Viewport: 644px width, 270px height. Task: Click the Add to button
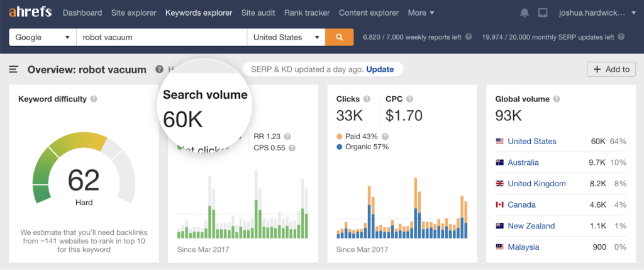tap(611, 69)
